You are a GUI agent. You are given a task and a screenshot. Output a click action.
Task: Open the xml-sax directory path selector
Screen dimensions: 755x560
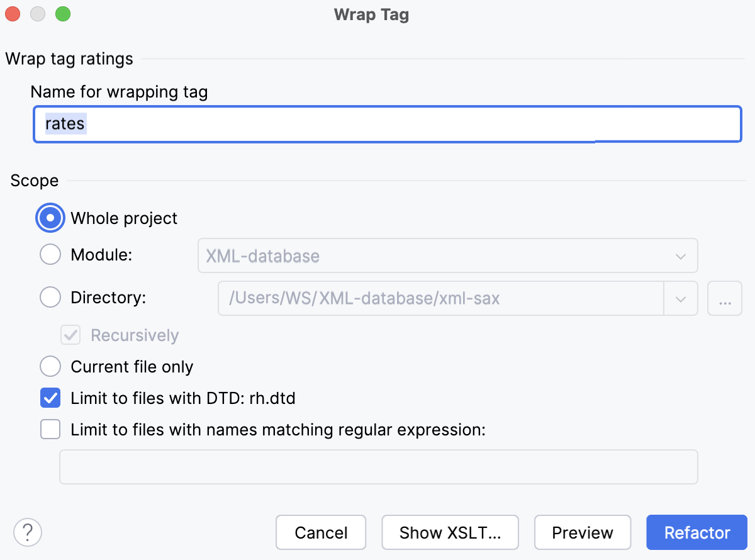pos(680,299)
